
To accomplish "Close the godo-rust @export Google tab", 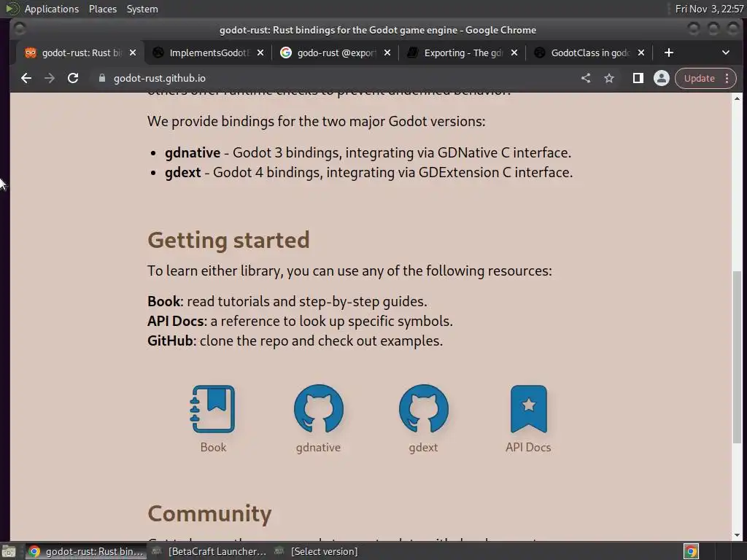I will (387, 52).
